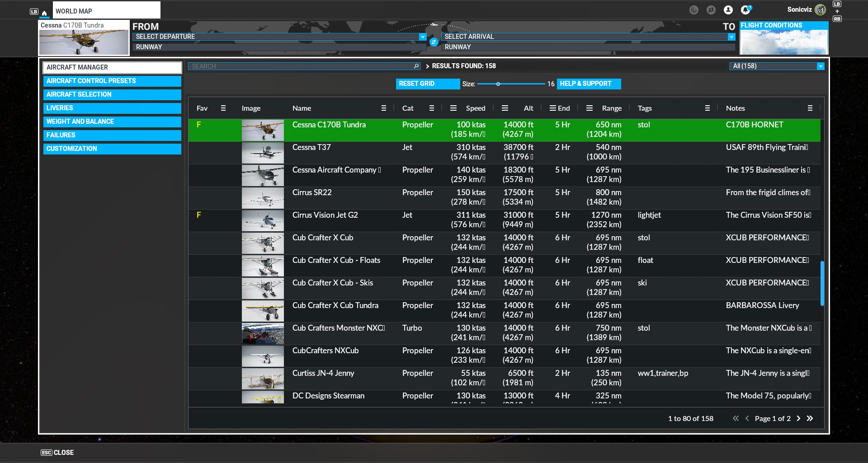Open the Range column menu icon
Viewport: 868px width, 463px height.
tap(589, 108)
